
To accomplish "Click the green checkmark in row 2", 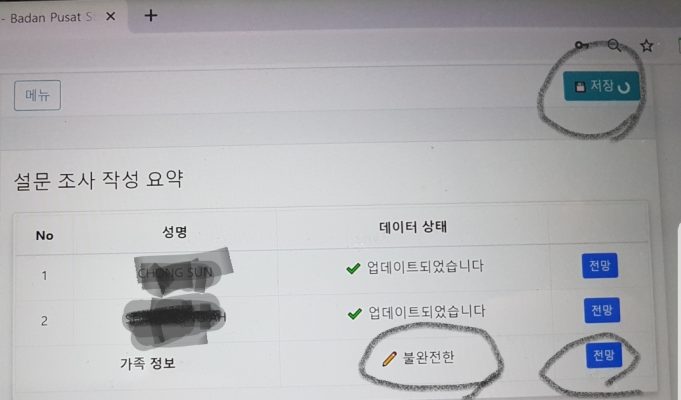I will 355,313.
